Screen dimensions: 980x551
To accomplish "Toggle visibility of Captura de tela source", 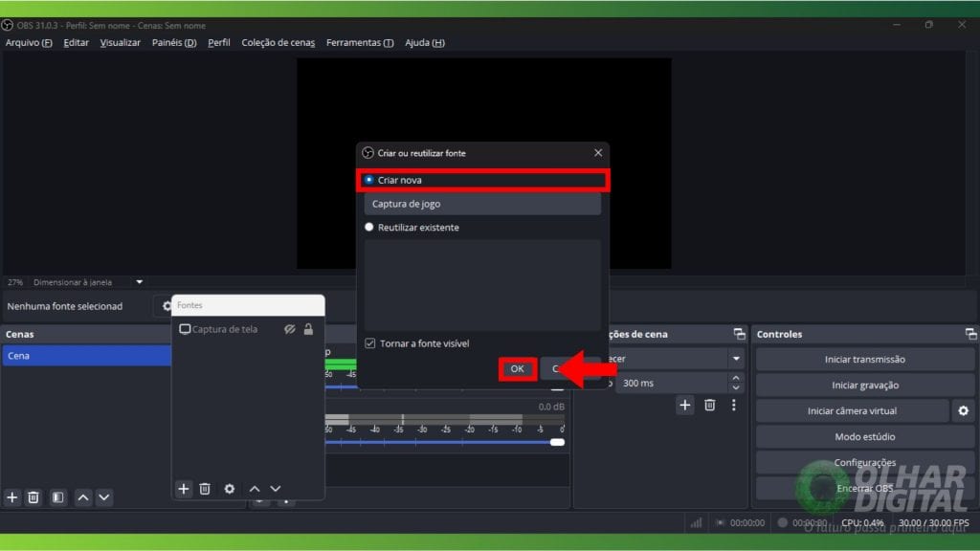I will pos(290,329).
